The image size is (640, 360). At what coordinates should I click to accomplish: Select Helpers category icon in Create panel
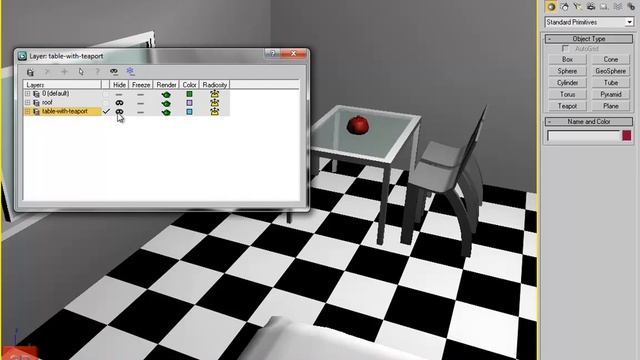tap(604, 7)
